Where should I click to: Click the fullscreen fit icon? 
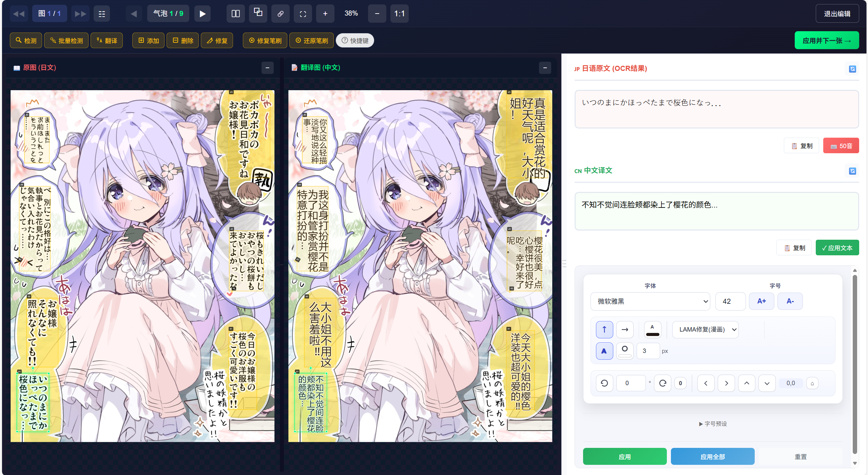tap(303, 14)
